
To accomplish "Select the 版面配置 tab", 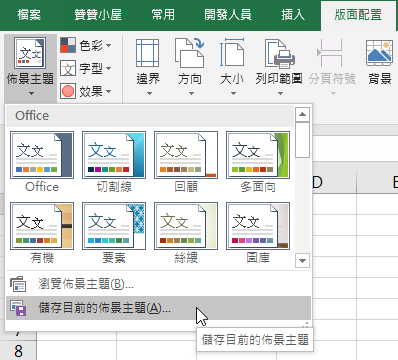I will (358, 15).
